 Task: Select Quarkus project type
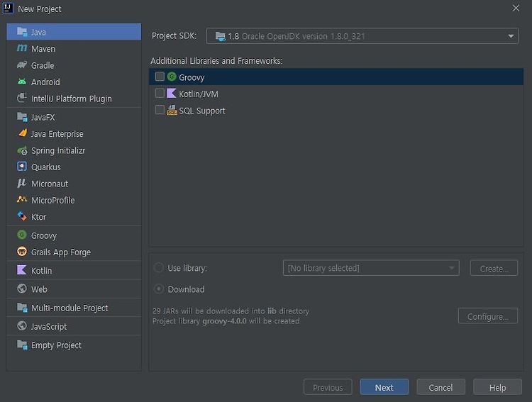tap(74, 167)
